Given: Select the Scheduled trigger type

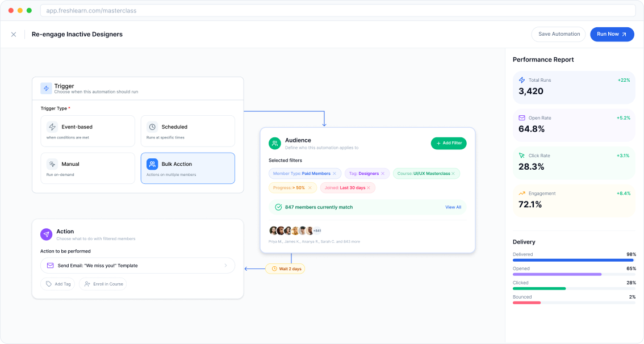Looking at the screenshot, I should point(187,131).
